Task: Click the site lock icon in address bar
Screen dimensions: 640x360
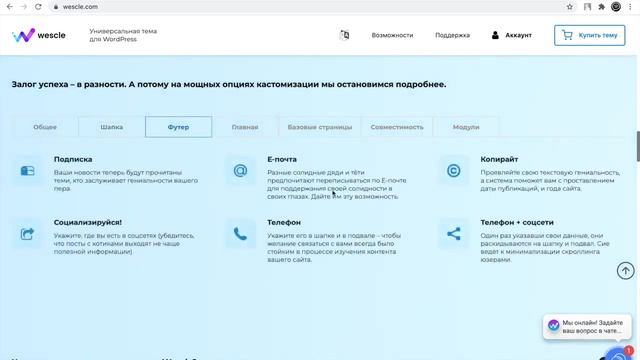Action: (56, 7)
